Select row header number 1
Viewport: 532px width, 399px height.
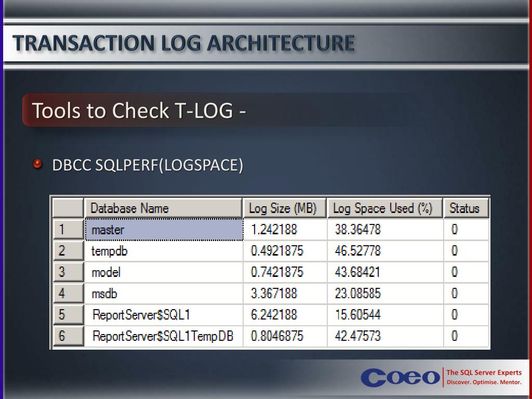[69, 229]
